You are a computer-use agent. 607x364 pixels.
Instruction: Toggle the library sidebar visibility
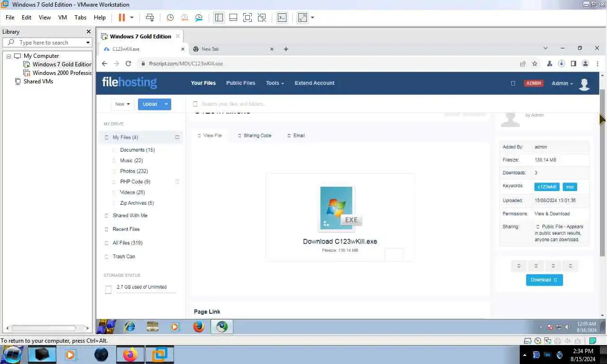(x=219, y=18)
